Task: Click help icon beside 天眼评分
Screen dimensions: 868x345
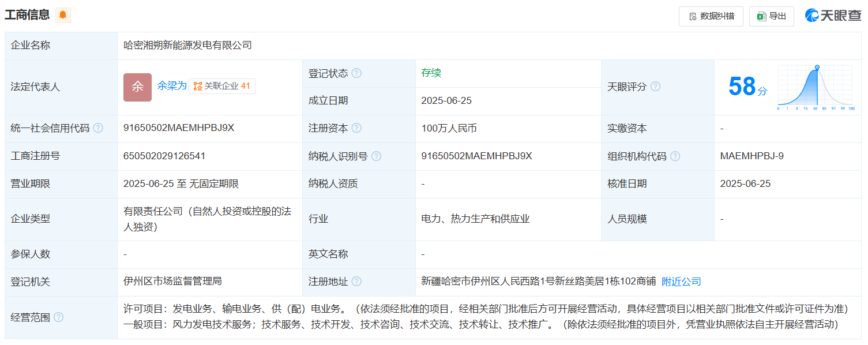Action: [656, 87]
